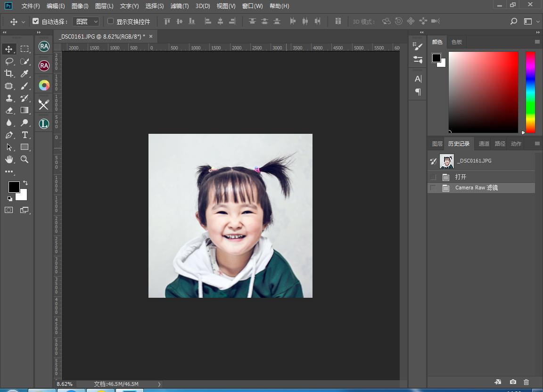
Task: Click the delete state trash icon
Action: point(527,382)
